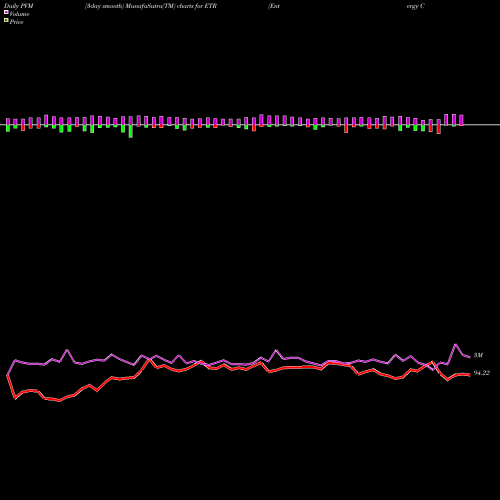This screenshot has height=500, width=500.
Task: Click the highest peak of the magenta volume line
Action: [456, 344]
